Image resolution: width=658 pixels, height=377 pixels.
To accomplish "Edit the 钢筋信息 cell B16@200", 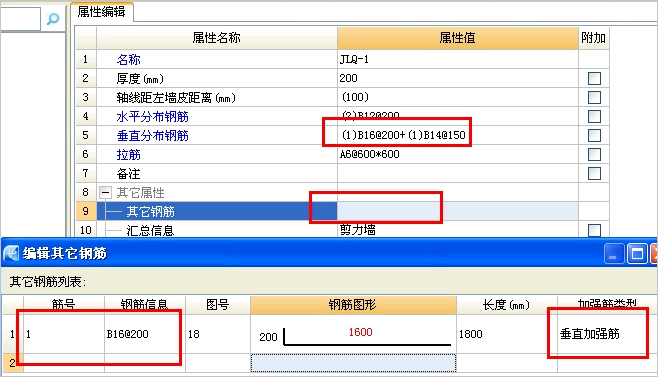I will [x=145, y=334].
